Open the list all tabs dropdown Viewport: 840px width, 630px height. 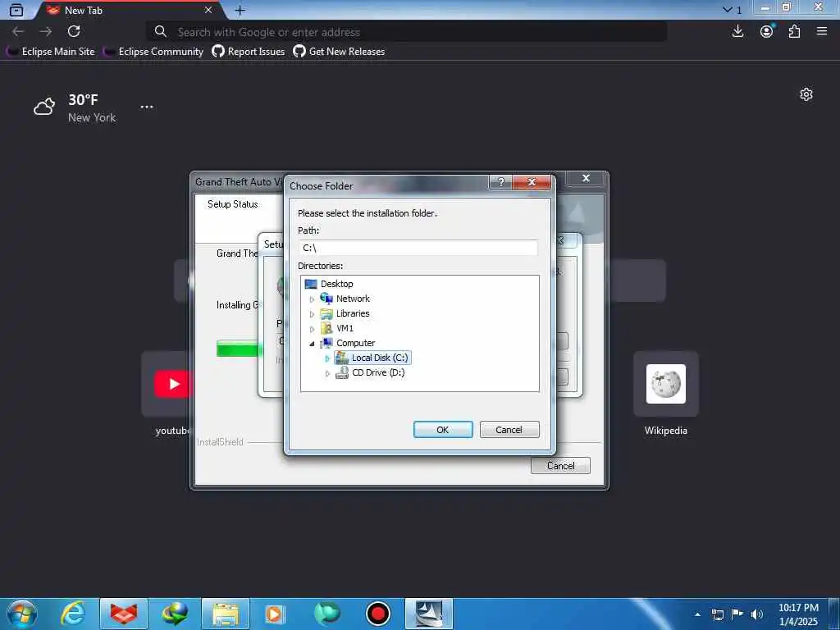point(733,10)
